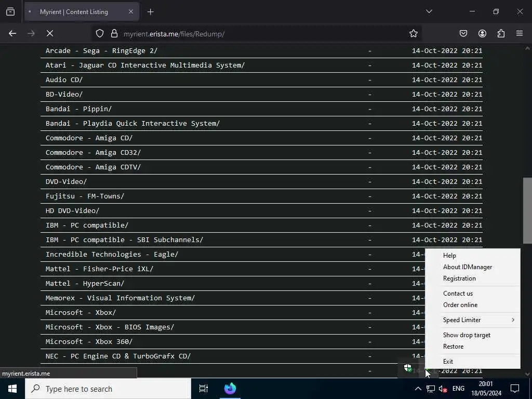Click the Windows Security tray icon
The height and width of the screenshot is (399, 532).
(x=408, y=368)
